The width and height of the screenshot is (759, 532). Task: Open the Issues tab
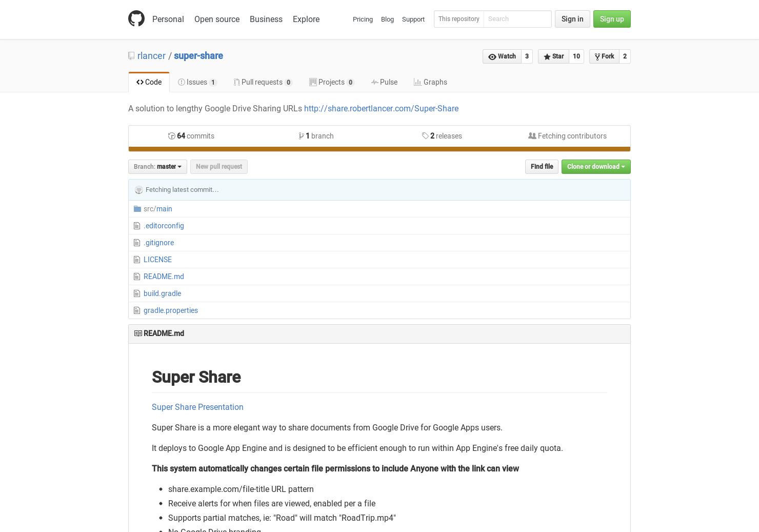pyautogui.click(x=197, y=82)
